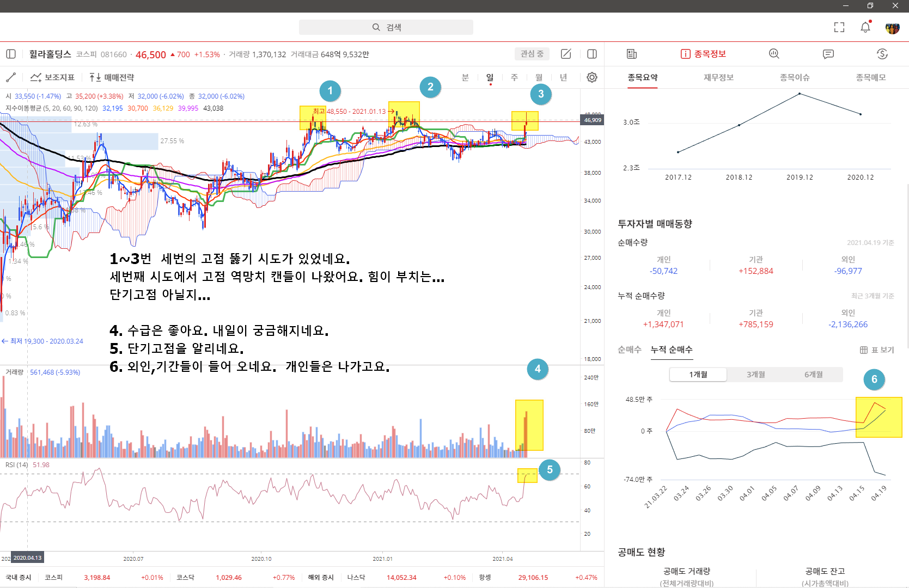Restore down the application window
The height and width of the screenshot is (588, 909).
click(870, 6)
